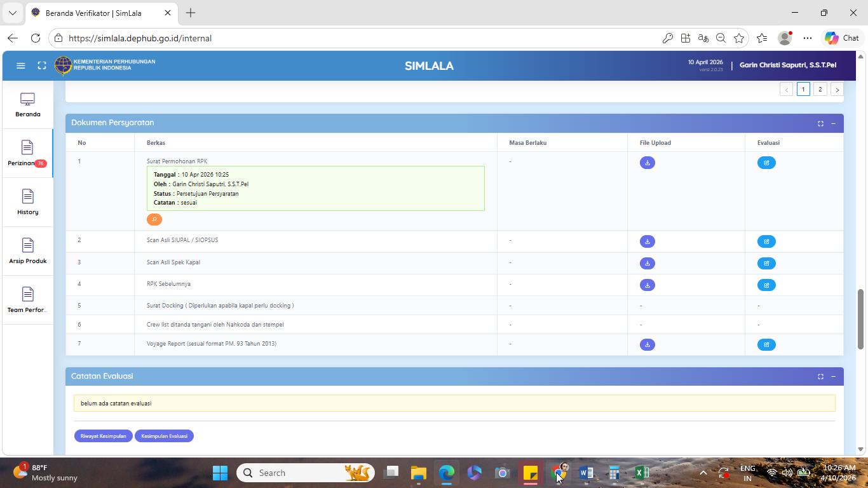Open Perizinan in the sidebar
This screenshot has width=868, height=488.
[x=27, y=154]
